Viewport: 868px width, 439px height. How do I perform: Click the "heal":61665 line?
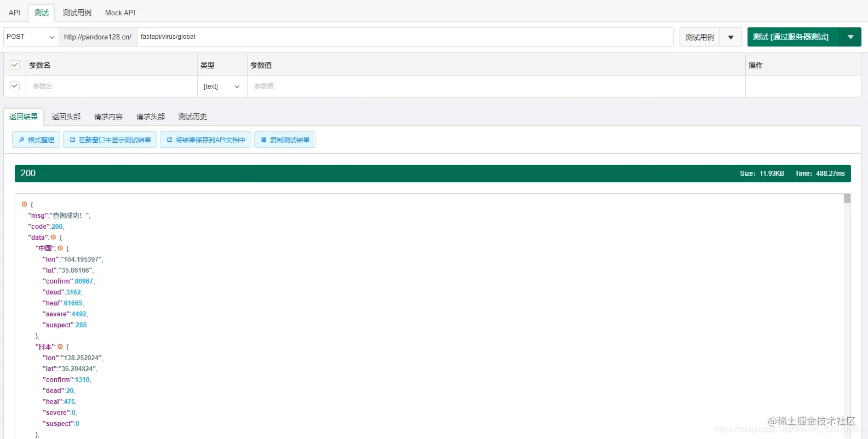[64, 303]
